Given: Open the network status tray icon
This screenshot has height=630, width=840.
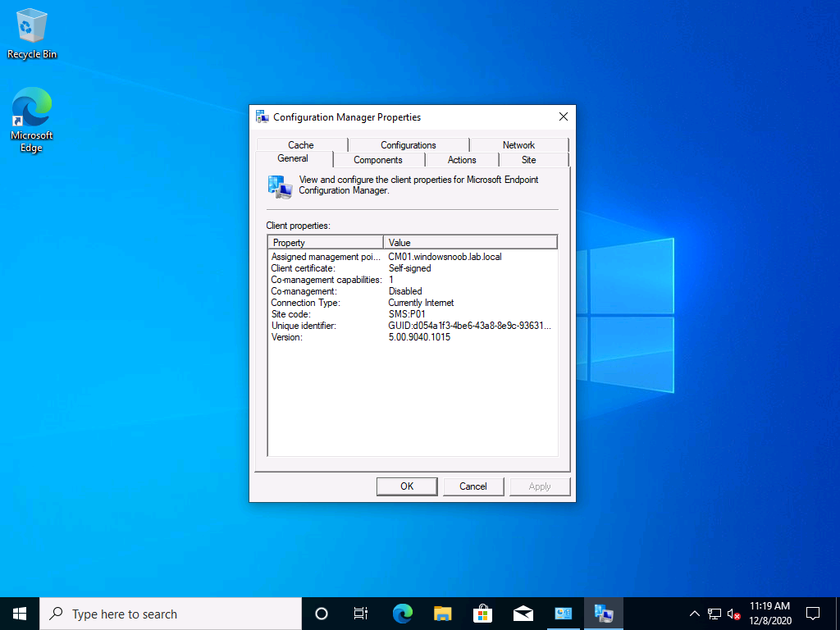Looking at the screenshot, I should [714, 614].
